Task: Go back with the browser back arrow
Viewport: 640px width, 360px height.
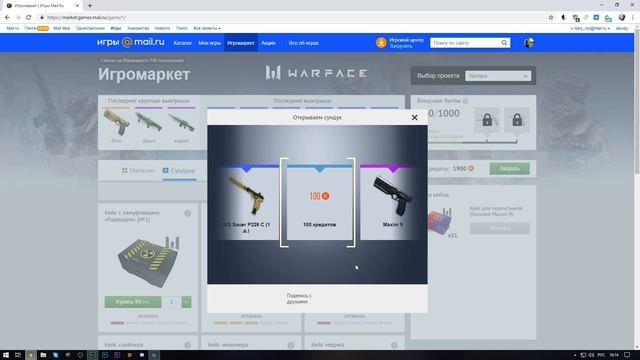Action: 7,18
